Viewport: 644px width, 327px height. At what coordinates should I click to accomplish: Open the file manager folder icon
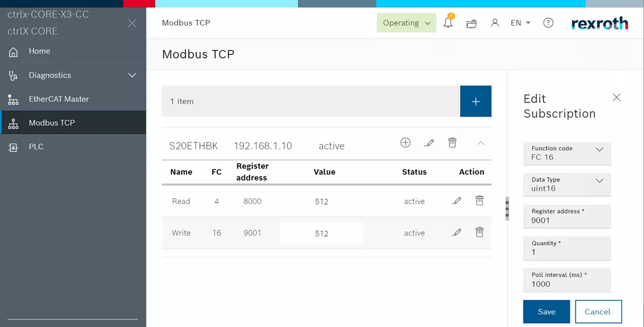click(x=471, y=23)
